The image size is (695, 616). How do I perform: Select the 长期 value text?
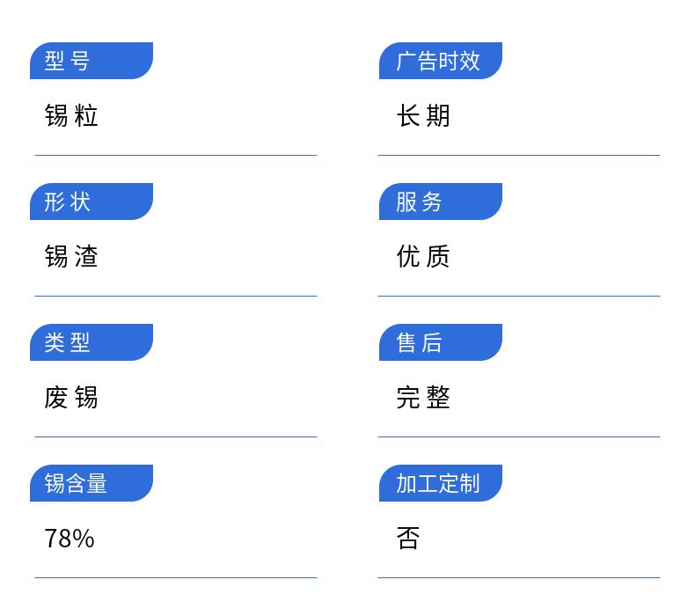[x=423, y=116]
